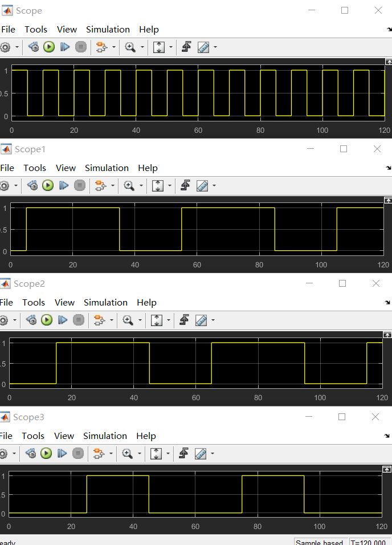Image resolution: width=392 pixels, height=545 pixels.
Task: Run simulation in Scope3 window
Action: 46,453
